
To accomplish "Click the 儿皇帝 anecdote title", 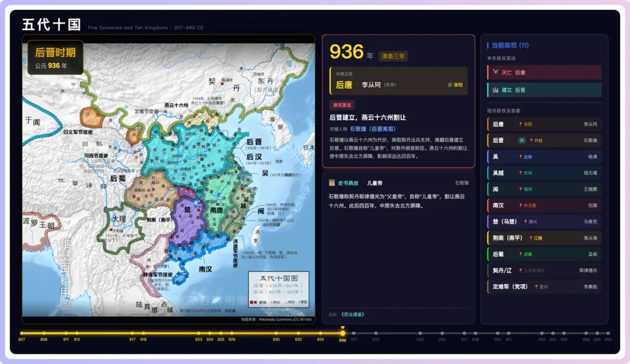I will coord(374,183).
